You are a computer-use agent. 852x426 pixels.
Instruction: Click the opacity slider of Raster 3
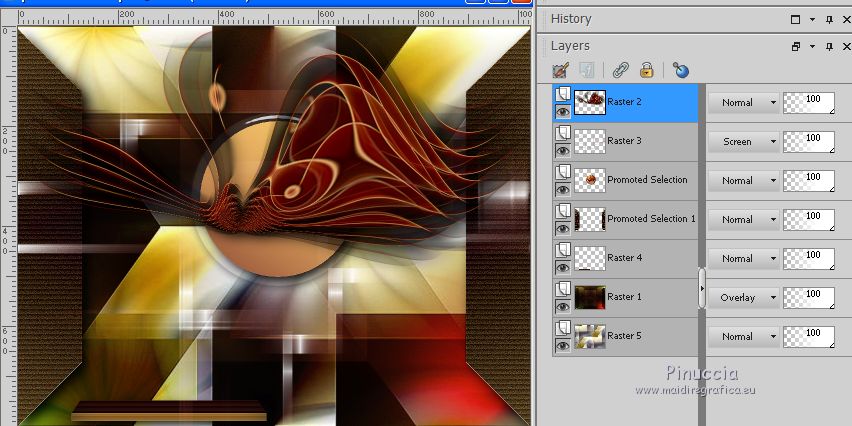tap(809, 142)
